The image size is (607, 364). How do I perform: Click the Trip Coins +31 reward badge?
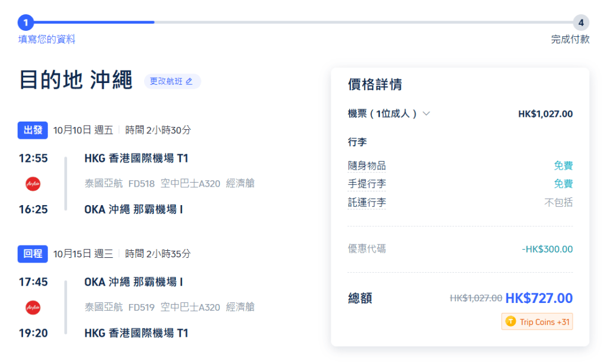537,322
